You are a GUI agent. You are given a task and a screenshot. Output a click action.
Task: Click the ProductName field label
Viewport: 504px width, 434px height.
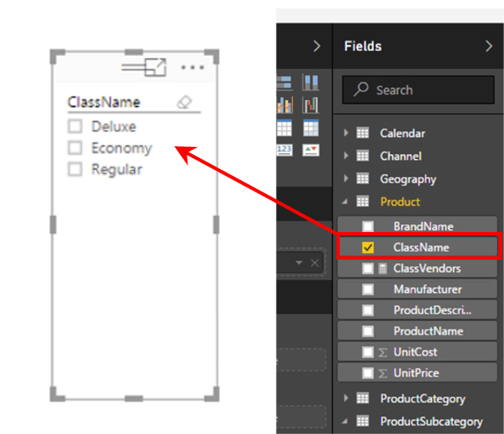[x=429, y=331]
